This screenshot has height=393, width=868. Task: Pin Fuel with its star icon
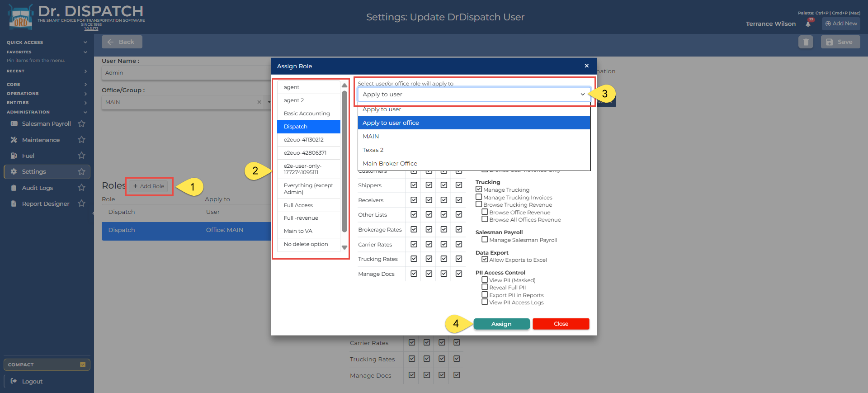pos(81,156)
